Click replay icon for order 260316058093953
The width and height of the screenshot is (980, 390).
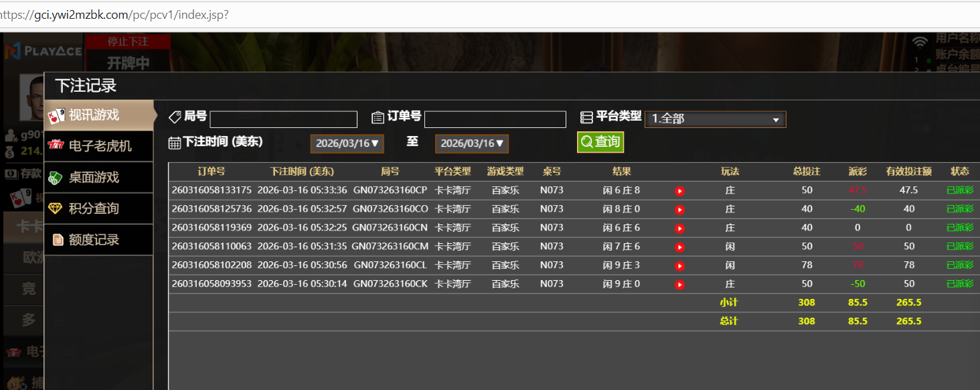point(679,285)
